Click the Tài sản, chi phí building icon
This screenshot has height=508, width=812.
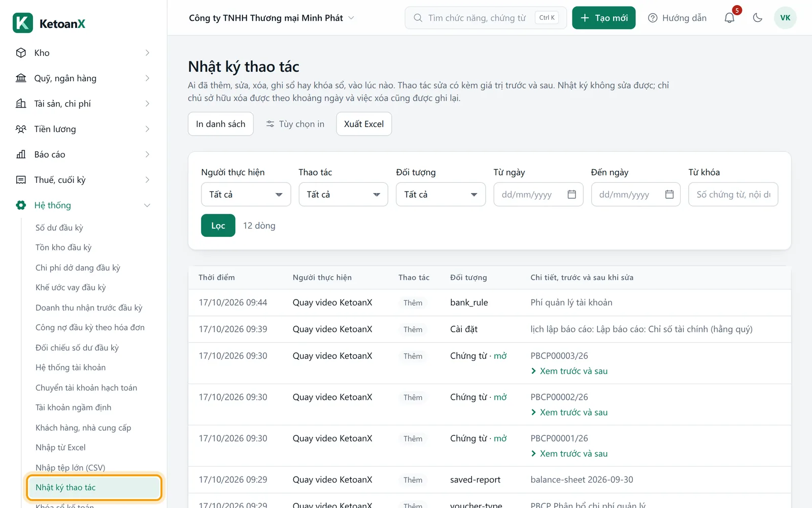(21, 104)
